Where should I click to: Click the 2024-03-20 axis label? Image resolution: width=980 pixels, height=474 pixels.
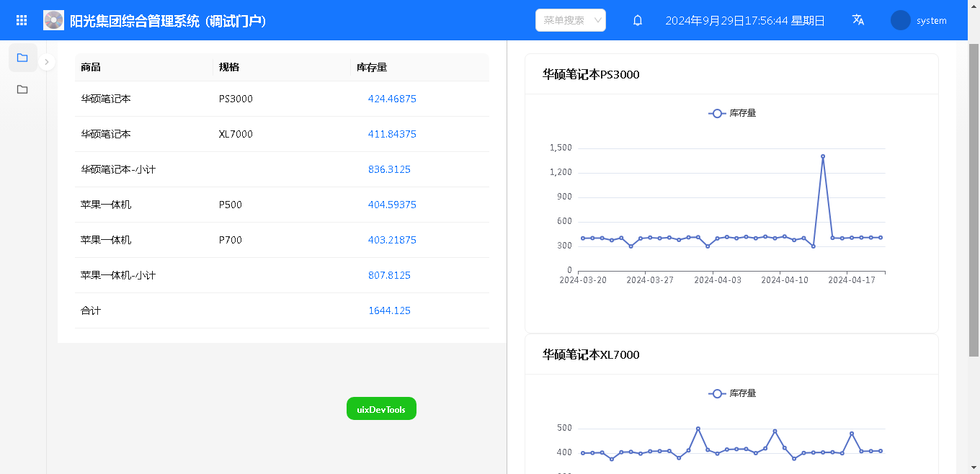click(x=583, y=280)
